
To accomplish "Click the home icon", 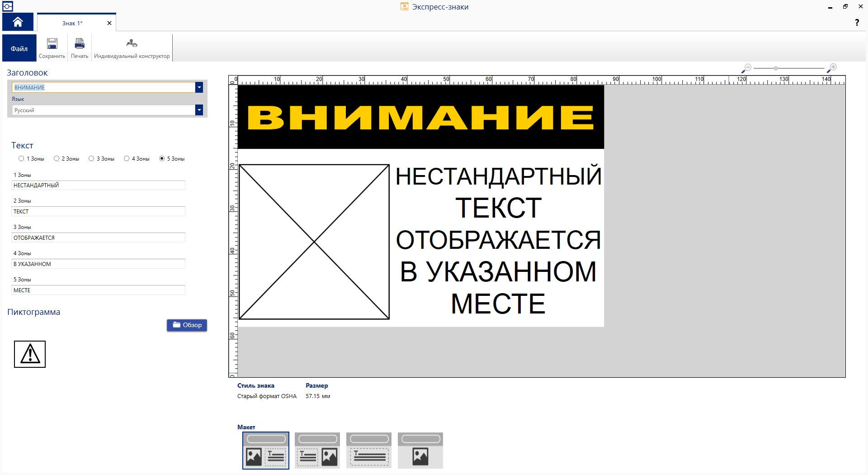I will [x=18, y=21].
